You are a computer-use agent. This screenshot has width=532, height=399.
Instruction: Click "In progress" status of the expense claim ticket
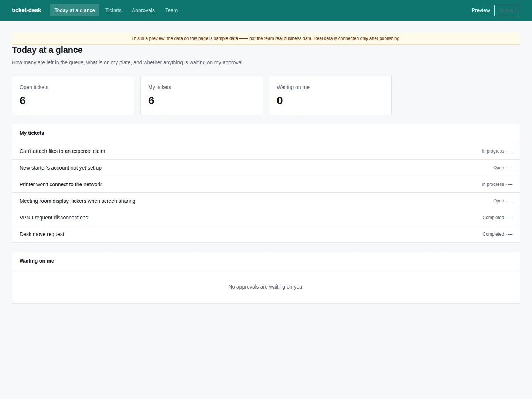tap(493, 151)
